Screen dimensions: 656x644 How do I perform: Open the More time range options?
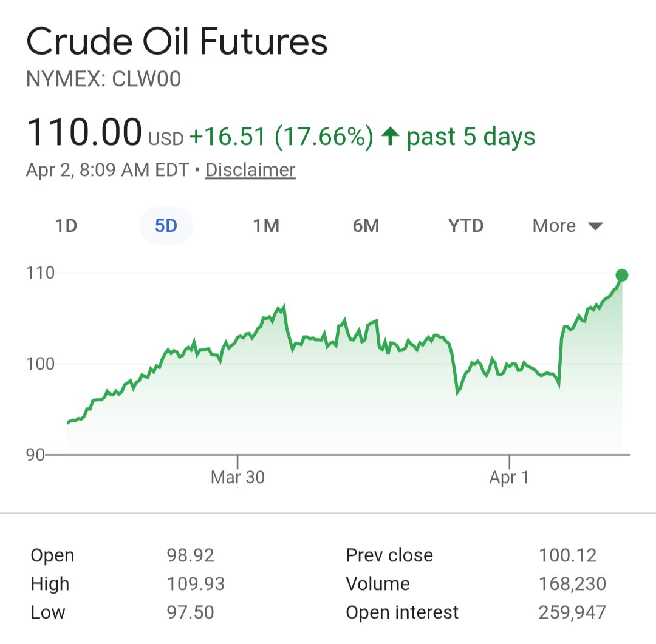tap(567, 226)
